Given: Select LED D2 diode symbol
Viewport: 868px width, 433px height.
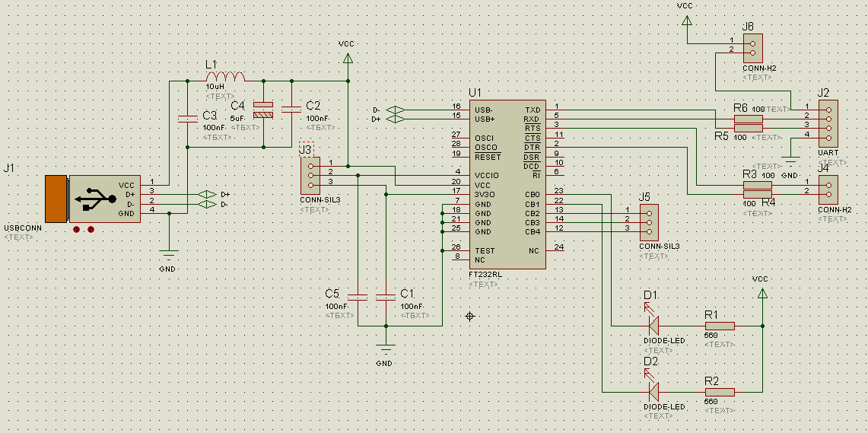Looking at the screenshot, I should click(x=651, y=391).
